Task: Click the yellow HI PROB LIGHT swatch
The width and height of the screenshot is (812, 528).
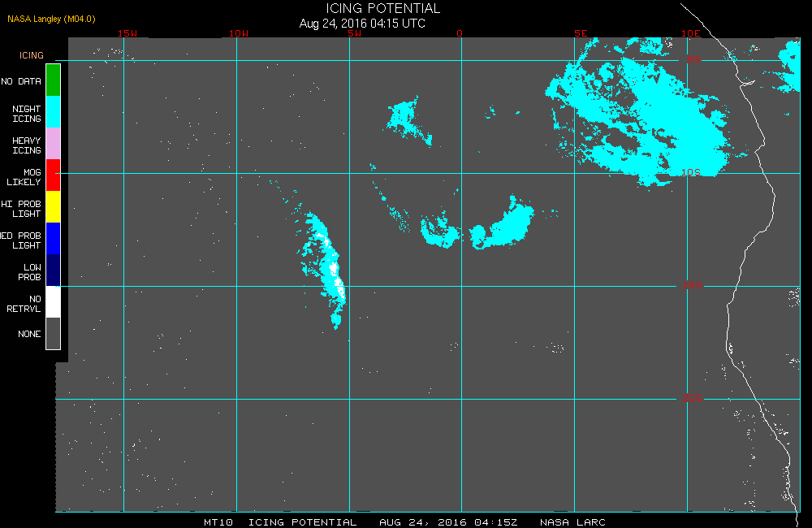Action: pos(54,207)
